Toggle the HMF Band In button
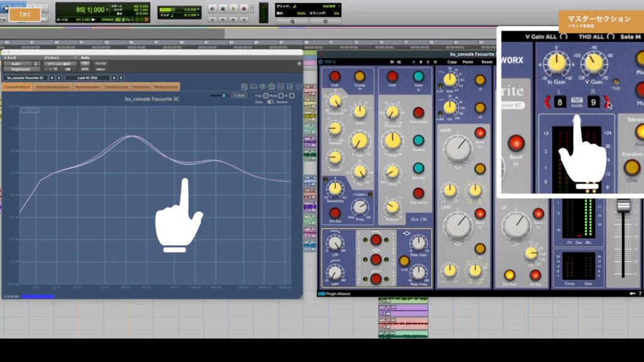Screen dimensions: 644x362 [480, 133]
